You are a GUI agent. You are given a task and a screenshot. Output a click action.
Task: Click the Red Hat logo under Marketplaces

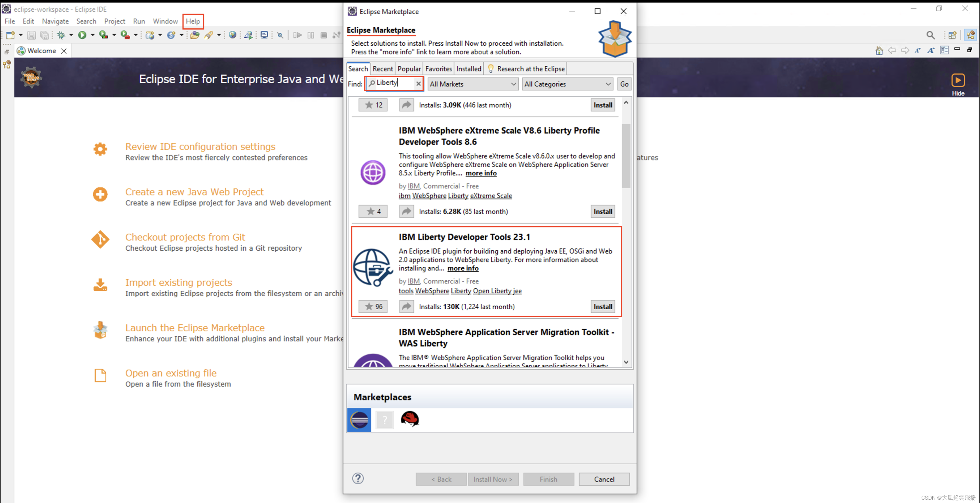click(410, 420)
